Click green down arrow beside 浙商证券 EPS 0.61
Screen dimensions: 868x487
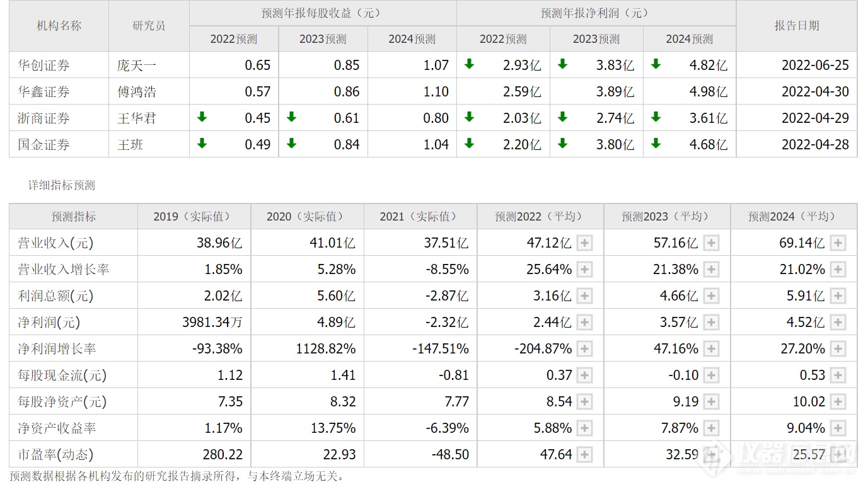(291, 117)
